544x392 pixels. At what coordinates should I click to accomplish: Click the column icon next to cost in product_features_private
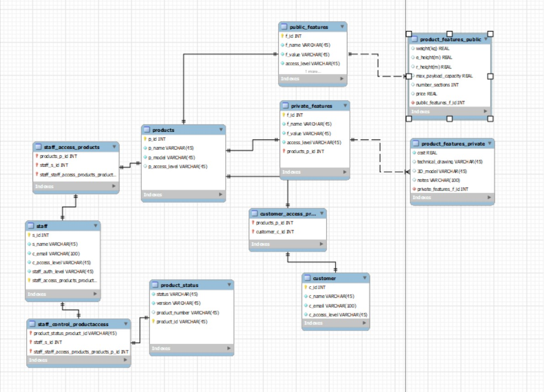tap(415, 152)
